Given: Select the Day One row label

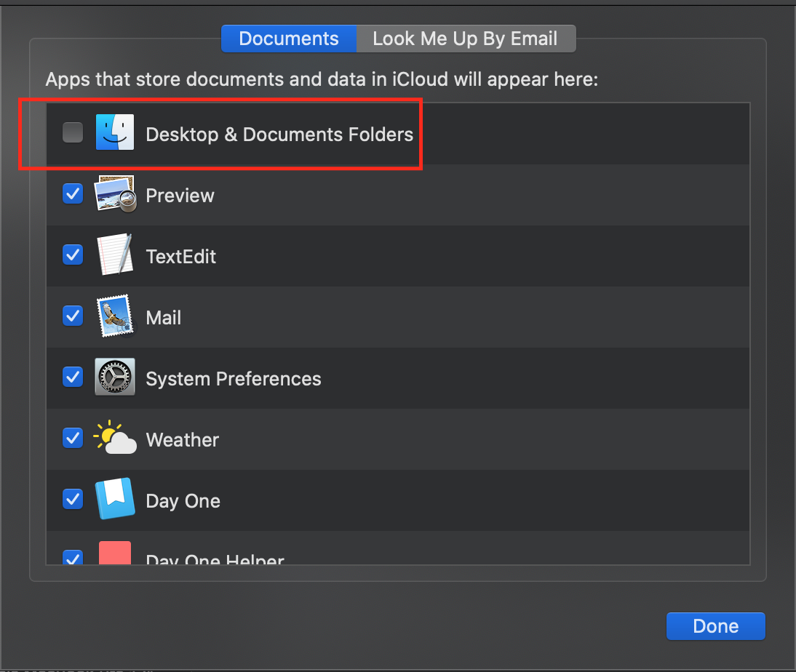Looking at the screenshot, I should [183, 502].
